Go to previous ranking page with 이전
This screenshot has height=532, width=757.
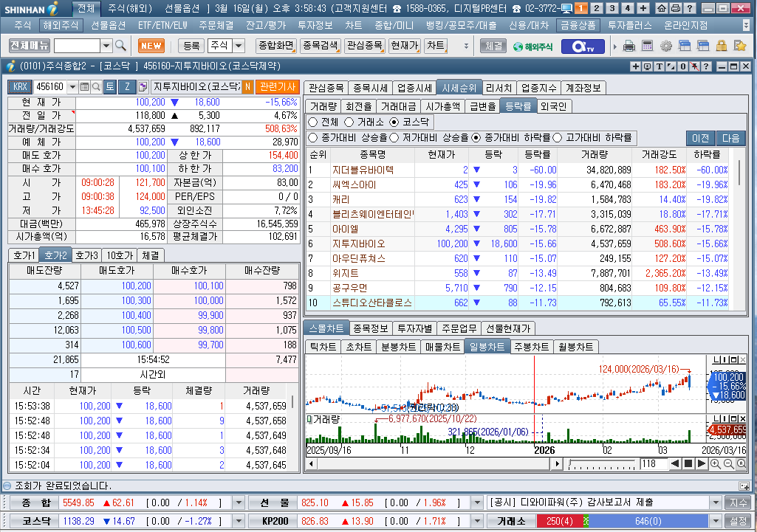701,139
